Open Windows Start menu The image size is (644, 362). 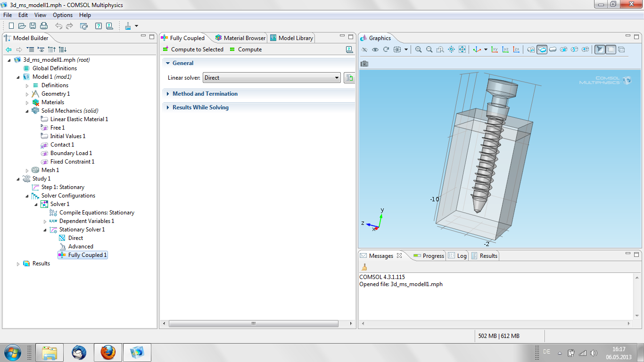12,352
